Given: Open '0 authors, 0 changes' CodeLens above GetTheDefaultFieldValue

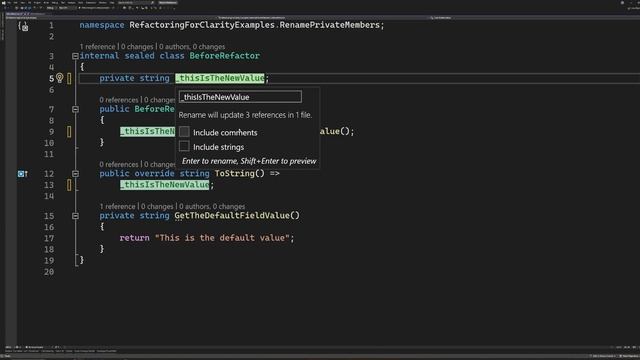Looking at the screenshot, I should [212, 207].
